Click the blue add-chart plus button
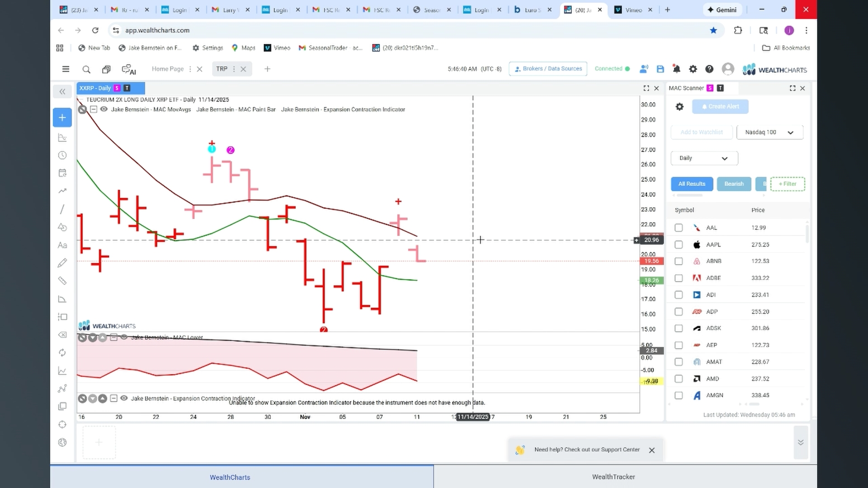 pos(62,117)
